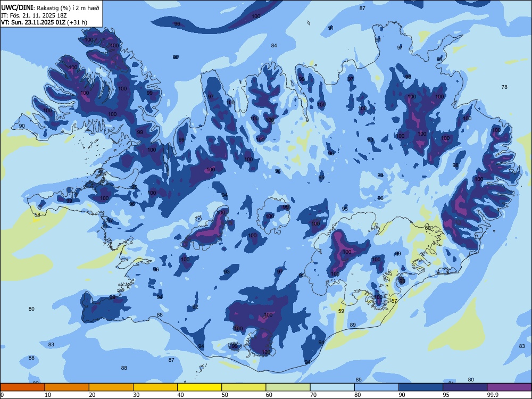Click the 'UWC/DINI: Rakastig (%) í 2 m hæð' title
Image resolution: width=532 pixels, height=399 pixels.
click(50, 8)
